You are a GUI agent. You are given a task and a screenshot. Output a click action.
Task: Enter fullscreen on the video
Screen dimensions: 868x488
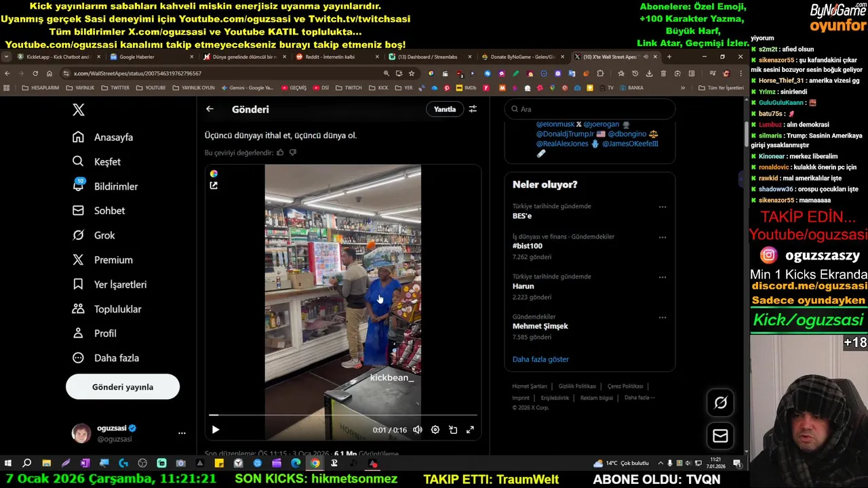[470, 430]
